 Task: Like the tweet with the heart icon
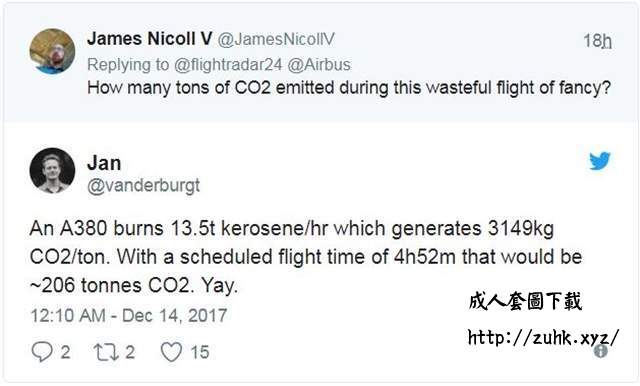coord(171,352)
